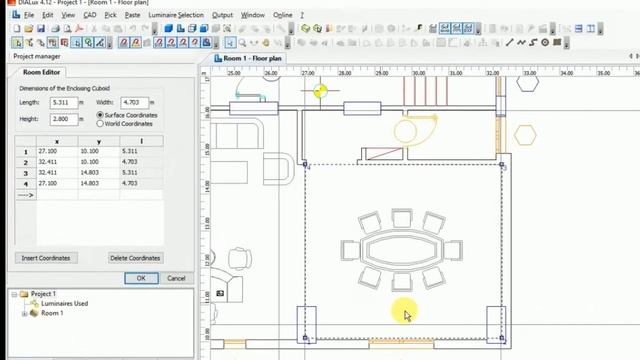The height and width of the screenshot is (360, 640).
Task: Click the x cell 27.100 in row 1
Action: click(x=57, y=151)
